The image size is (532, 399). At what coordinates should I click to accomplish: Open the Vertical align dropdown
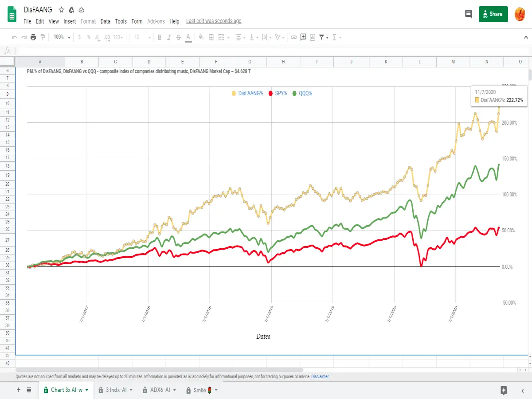tap(253, 37)
